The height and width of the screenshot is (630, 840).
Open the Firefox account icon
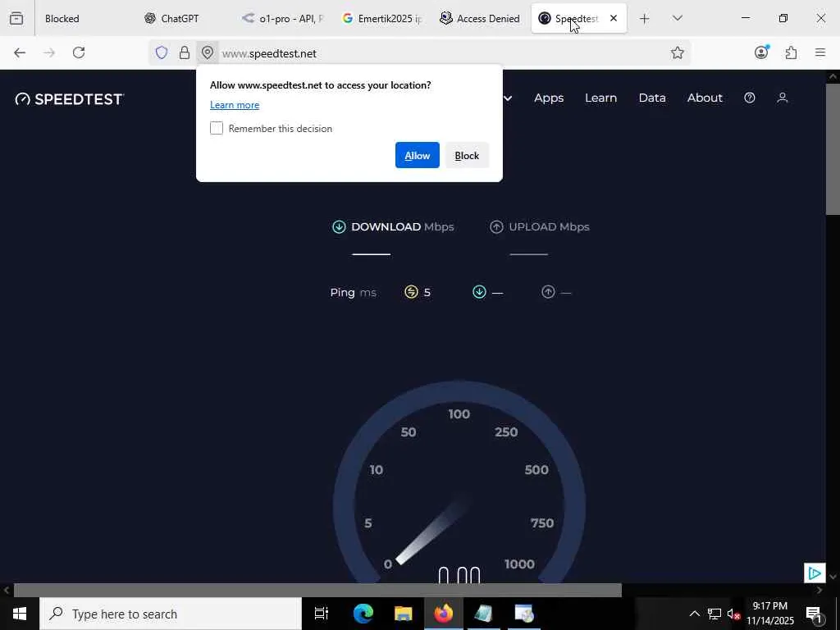tap(761, 52)
